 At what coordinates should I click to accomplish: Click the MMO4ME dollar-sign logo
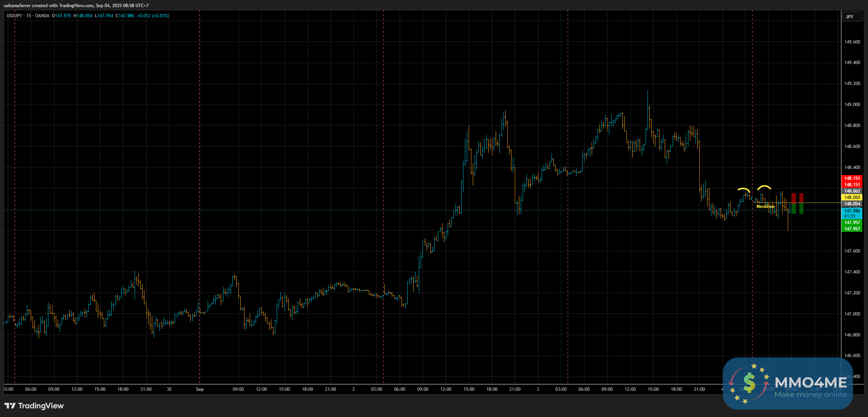(749, 383)
